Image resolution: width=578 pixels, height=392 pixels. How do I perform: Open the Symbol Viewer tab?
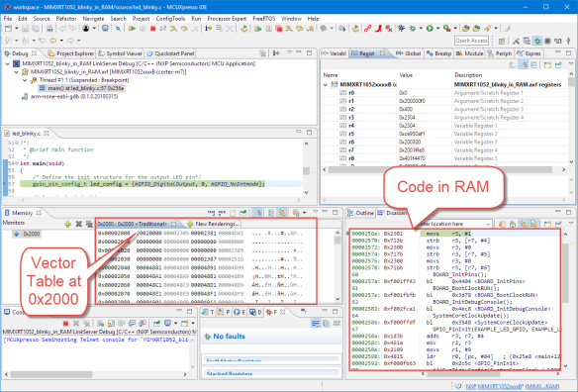(x=121, y=53)
